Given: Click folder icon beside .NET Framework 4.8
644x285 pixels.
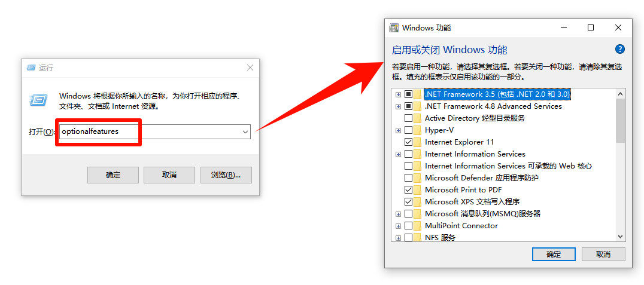Looking at the screenshot, I should [418, 106].
